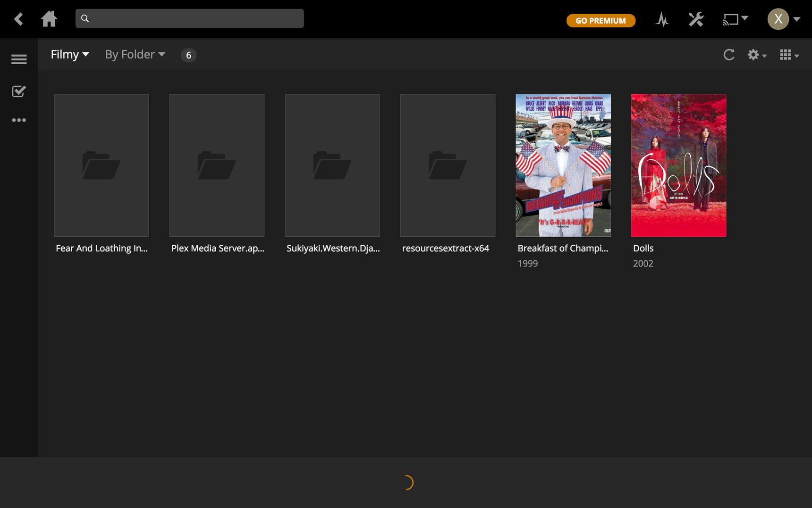This screenshot has width=812, height=508.
Task: Expand the Filmy library dropdown
Action: coord(70,55)
